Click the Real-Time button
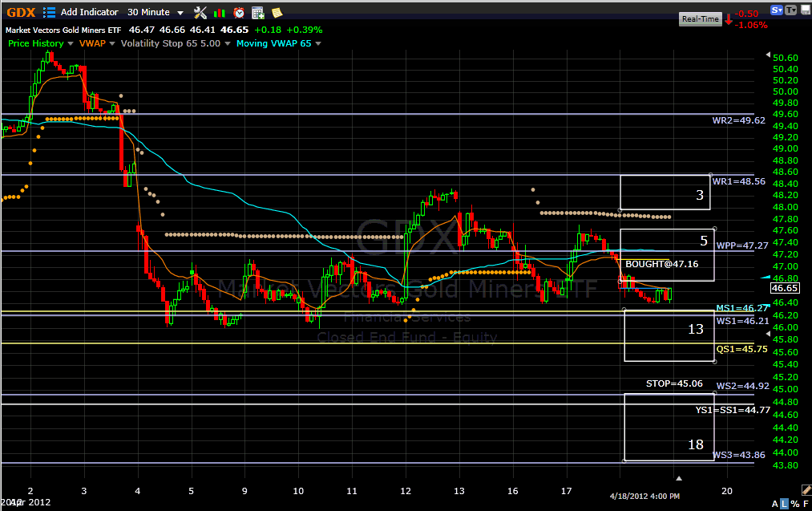The image size is (812, 511). click(699, 18)
